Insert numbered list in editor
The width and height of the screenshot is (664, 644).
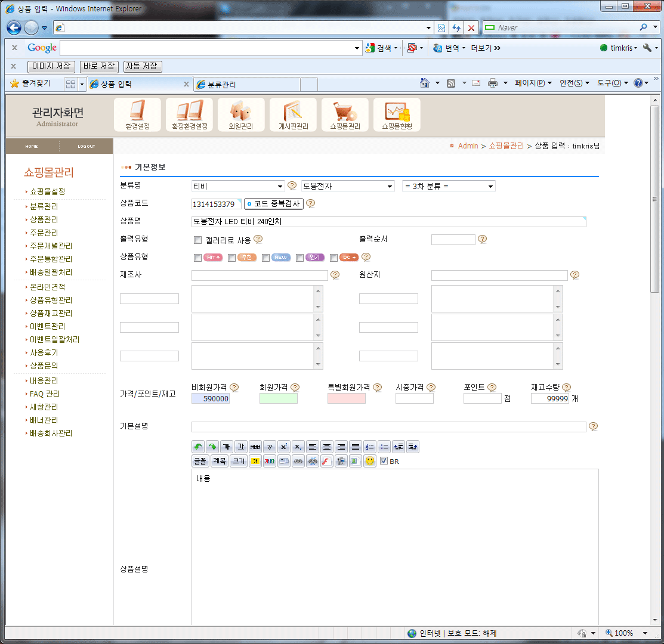pos(370,447)
